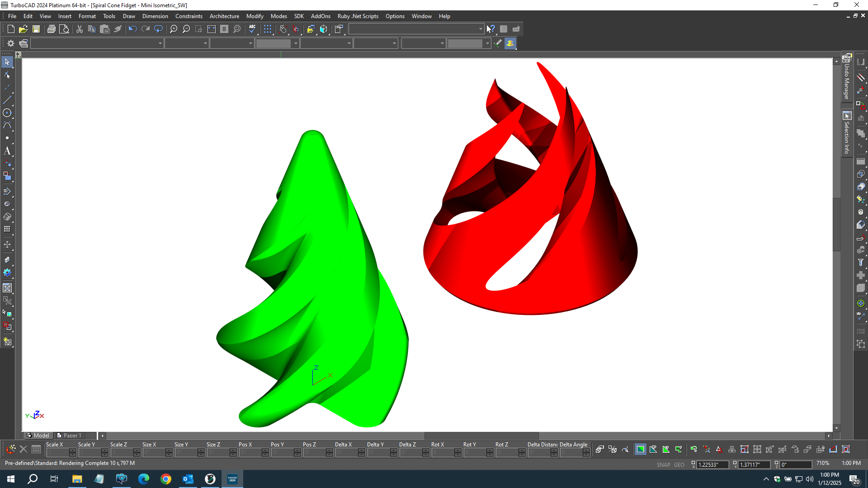Switch to the Paper 1 tab

pyautogui.click(x=72, y=436)
